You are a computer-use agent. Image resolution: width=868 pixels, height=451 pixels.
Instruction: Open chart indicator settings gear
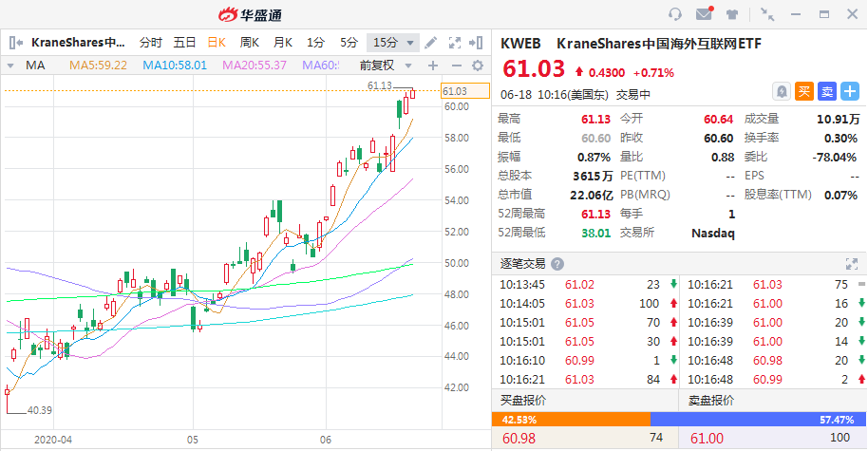coord(478,66)
